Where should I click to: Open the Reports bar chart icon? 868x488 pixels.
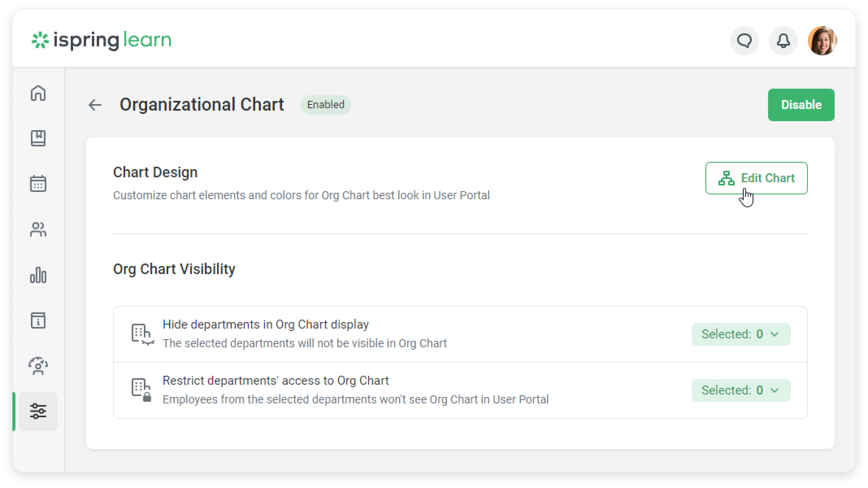coord(38,275)
